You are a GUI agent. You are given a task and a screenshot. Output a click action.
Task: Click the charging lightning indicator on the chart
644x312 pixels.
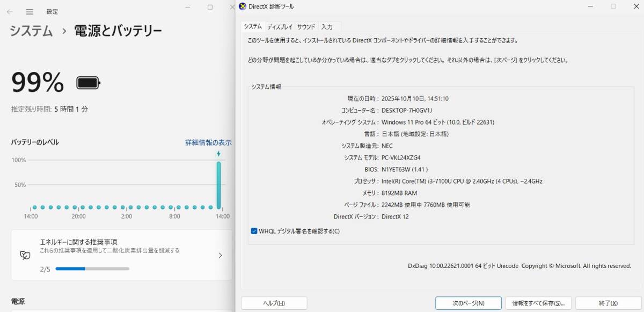219,153
